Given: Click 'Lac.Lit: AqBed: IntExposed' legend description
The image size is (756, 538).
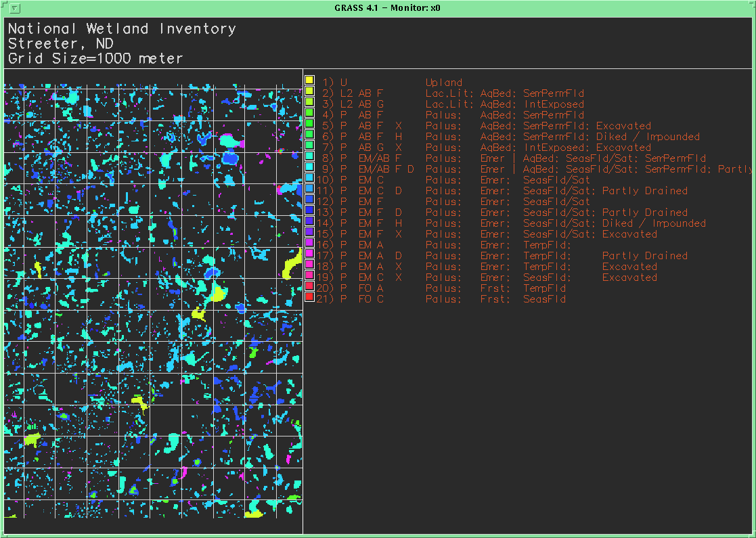Looking at the screenshot, I should [x=504, y=104].
